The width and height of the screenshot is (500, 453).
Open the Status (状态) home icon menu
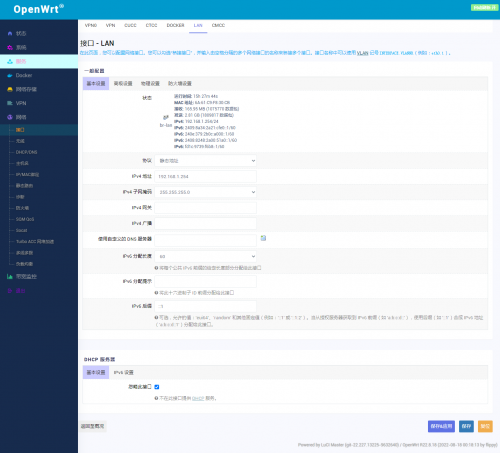pos(10,33)
